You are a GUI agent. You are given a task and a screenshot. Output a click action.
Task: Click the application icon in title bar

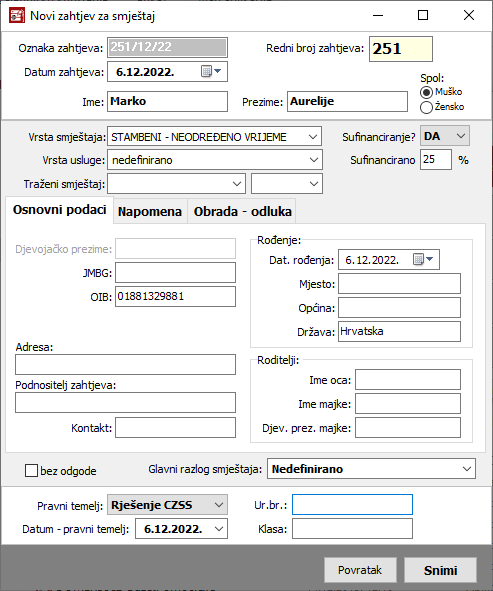pos(17,16)
